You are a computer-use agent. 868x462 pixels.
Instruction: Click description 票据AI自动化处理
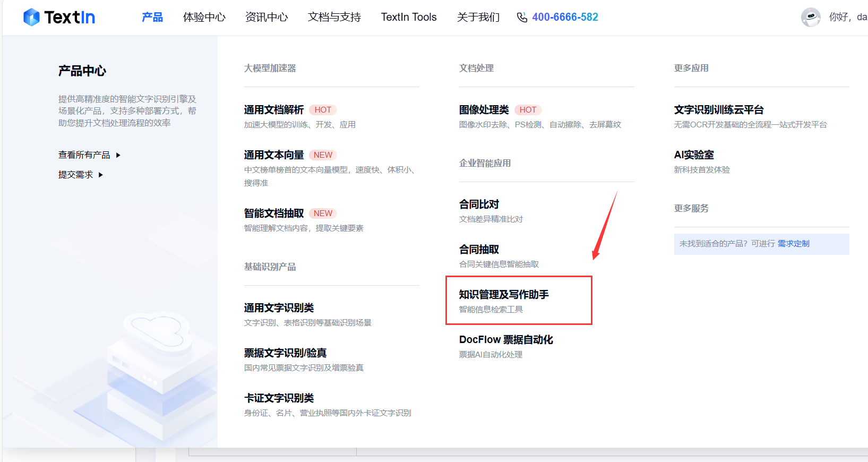(491, 355)
